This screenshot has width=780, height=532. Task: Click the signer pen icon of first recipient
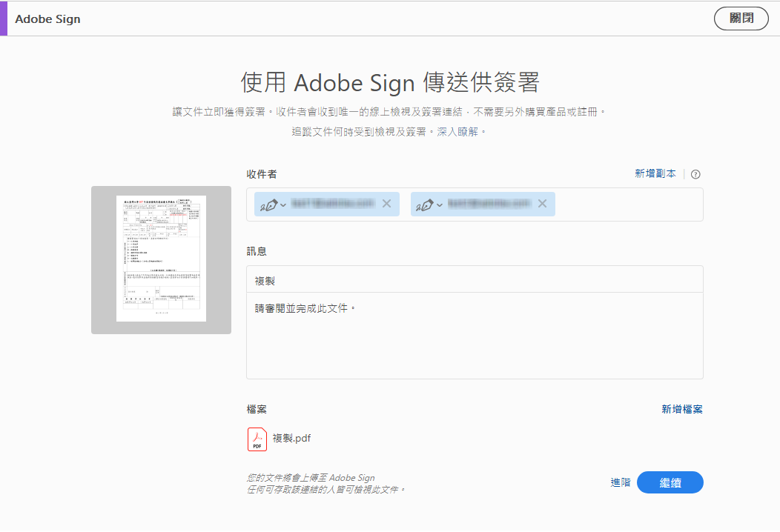click(269, 205)
